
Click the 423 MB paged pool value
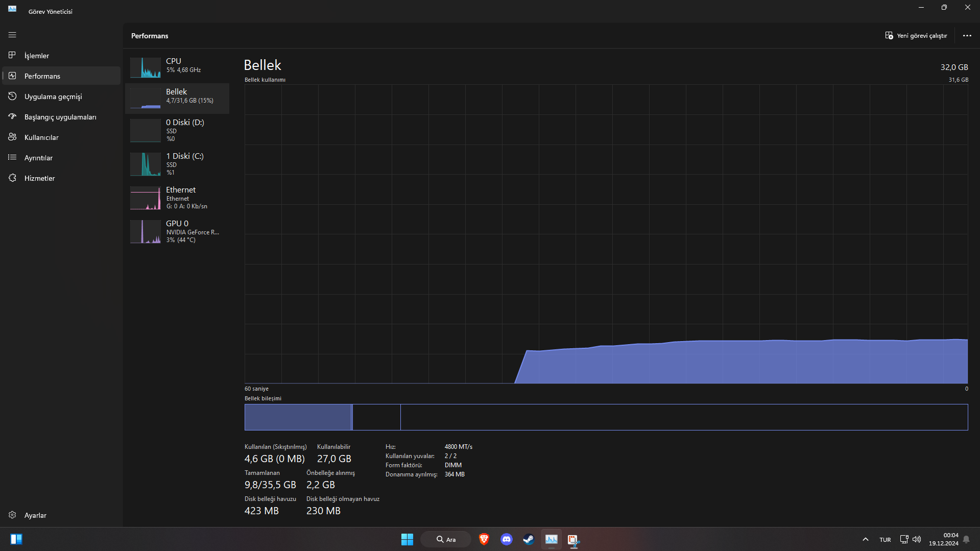261,511
